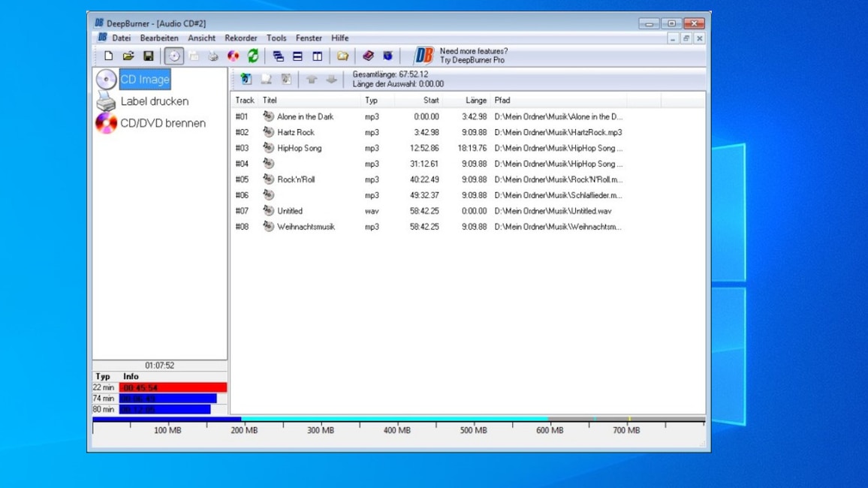
Task: Click the Label drucken printer icon
Action: pyautogui.click(x=107, y=101)
